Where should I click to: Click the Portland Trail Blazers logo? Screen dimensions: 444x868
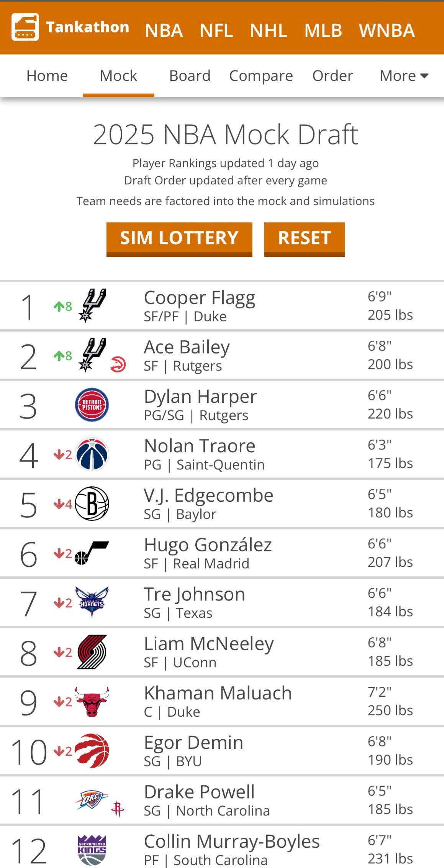[92, 652]
